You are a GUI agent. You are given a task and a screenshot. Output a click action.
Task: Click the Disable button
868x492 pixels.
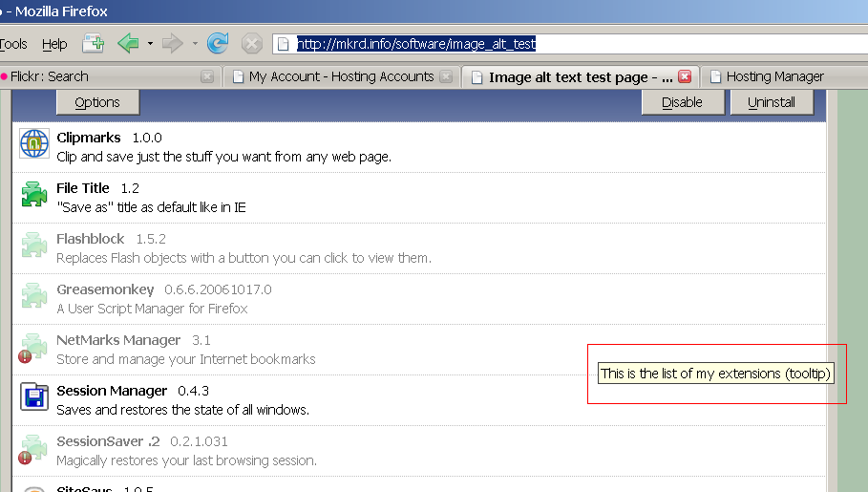(x=683, y=102)
